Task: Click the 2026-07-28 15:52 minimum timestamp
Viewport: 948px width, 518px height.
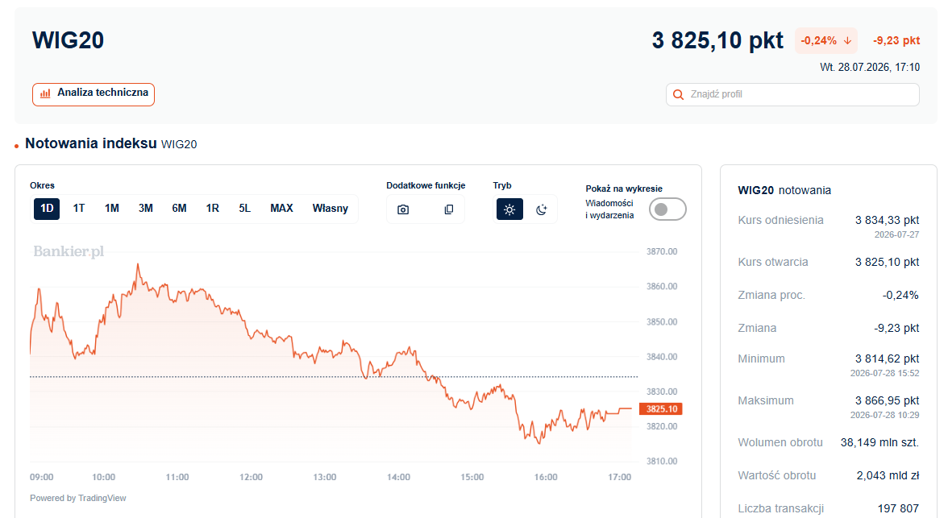Action: pyautogui.click(x=885, y=373)
